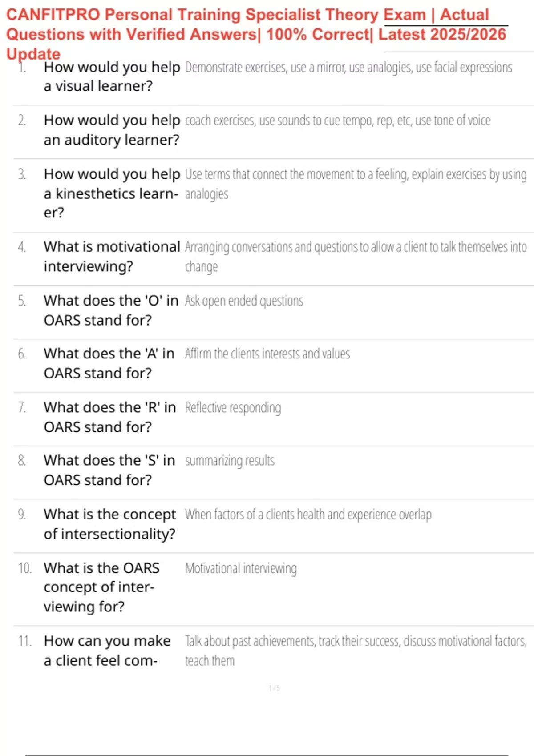The width and height of the screenshot is (534, 756).
Task: Click the question about 'A' in OARS
Action: click(109, 363)
